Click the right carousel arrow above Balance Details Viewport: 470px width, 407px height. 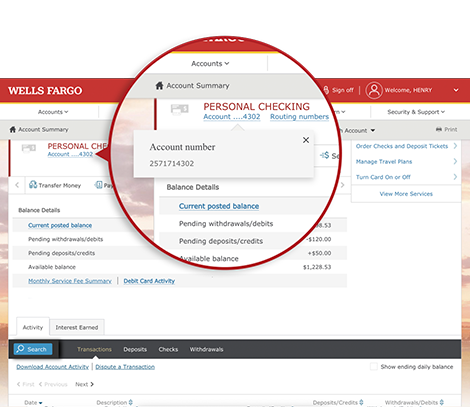pos(342,185)
